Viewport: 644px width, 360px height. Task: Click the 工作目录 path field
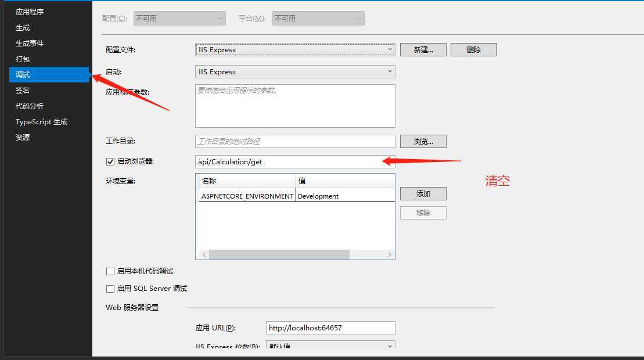295,141
